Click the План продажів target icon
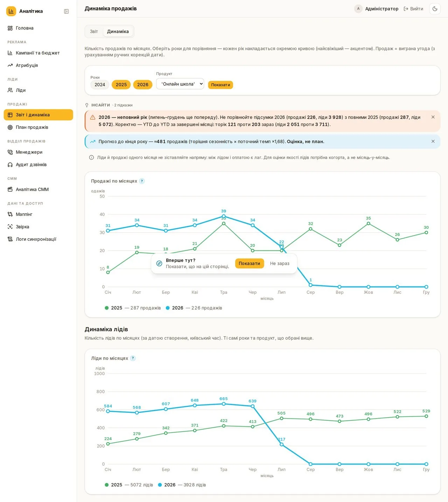Image resolution: width=448 pixels, height=502 pixels. point(10,127)
